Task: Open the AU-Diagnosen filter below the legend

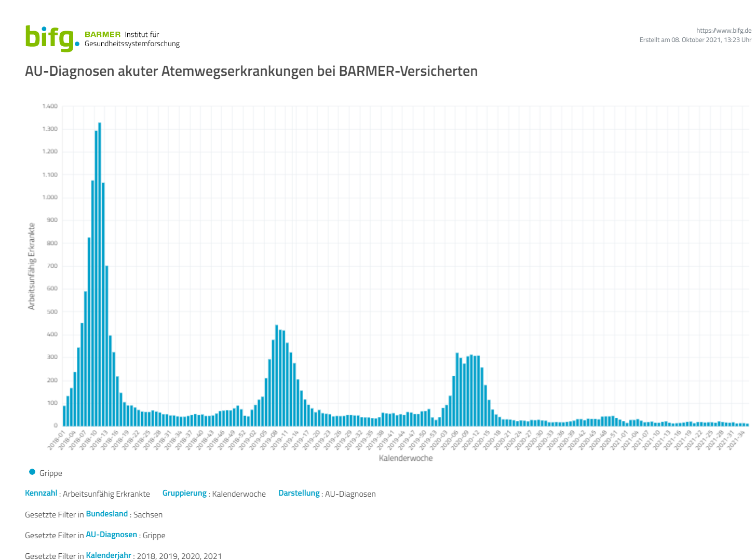Action: pos(112,535)
